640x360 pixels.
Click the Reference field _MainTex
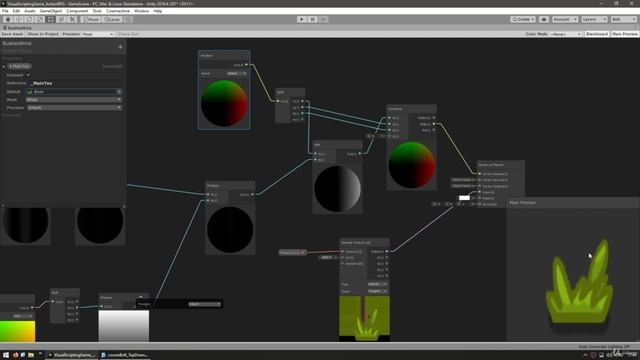click(76, 83)
